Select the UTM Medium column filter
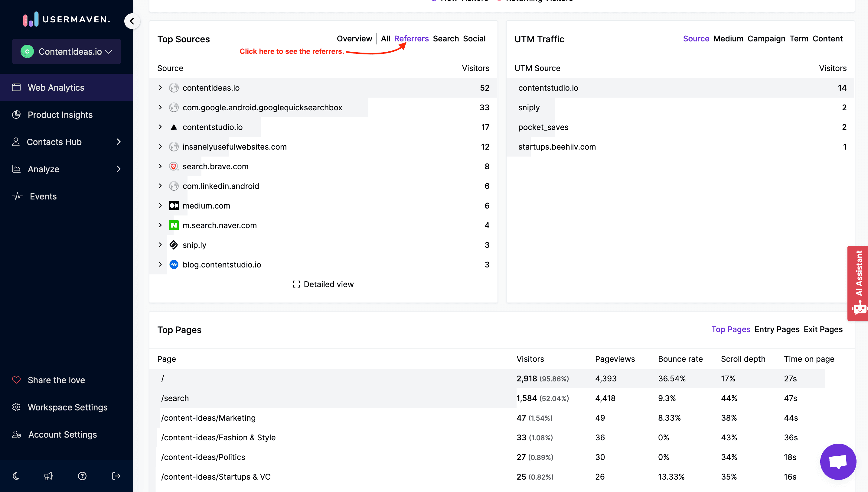The height and width of the screenshot is (492, 868). [729, 38]
